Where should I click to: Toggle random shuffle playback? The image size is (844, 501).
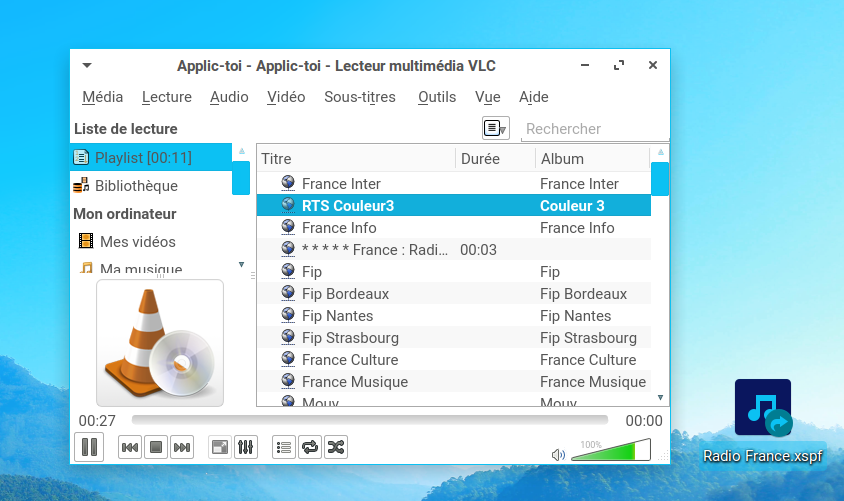336,447
